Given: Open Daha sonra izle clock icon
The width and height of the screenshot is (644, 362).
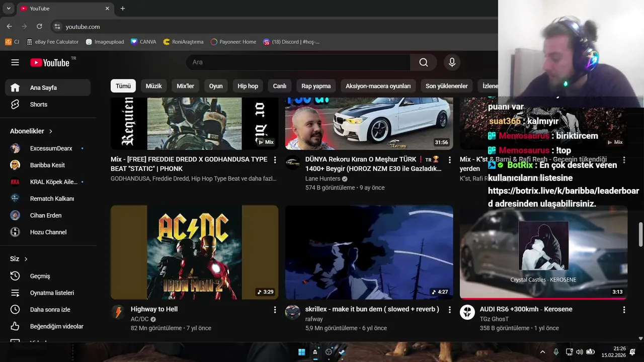Looking at the screenshot, I should pyautogui.click(x=15, y=310).
